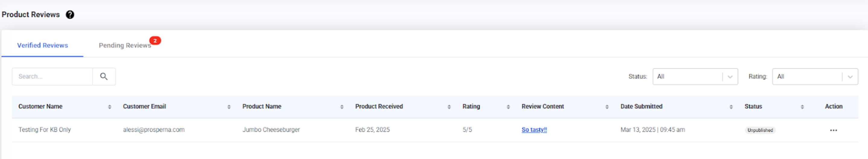Screen dimensions: 868x159
Task: Focus the Search input field
Action: [52, 76]
